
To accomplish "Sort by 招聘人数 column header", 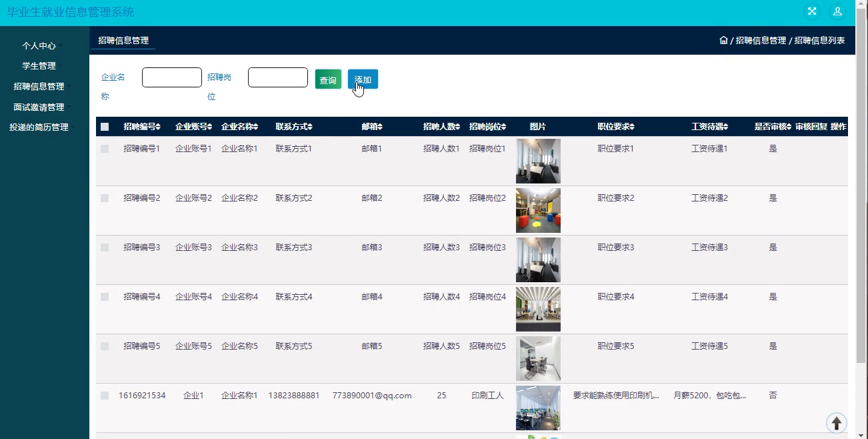I will click(x=442, y=127).
